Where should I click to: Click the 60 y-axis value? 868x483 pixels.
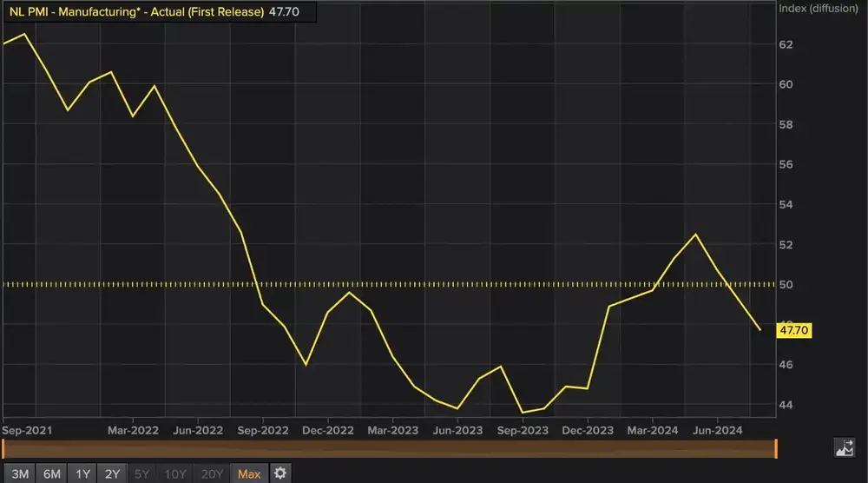(786, 85)
